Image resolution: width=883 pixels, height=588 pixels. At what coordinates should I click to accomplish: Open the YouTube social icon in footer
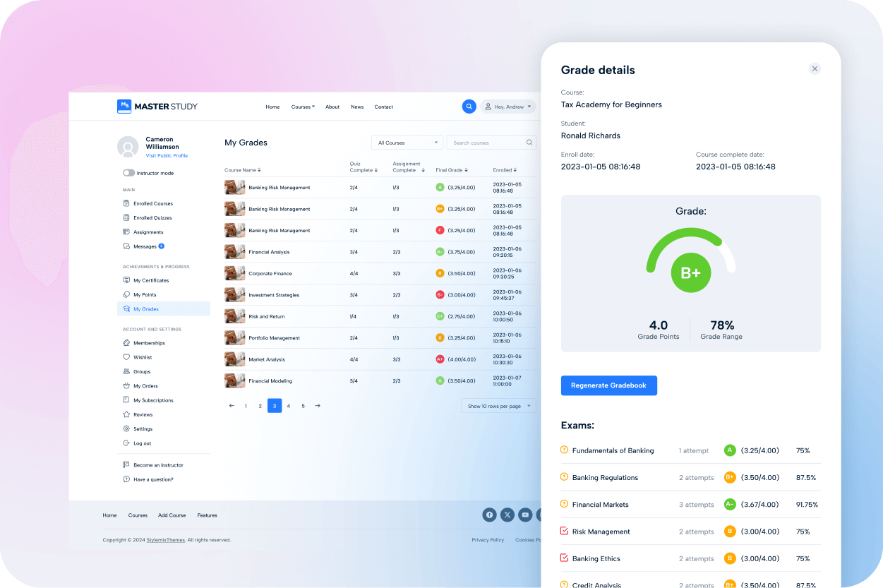pos(525,515)
